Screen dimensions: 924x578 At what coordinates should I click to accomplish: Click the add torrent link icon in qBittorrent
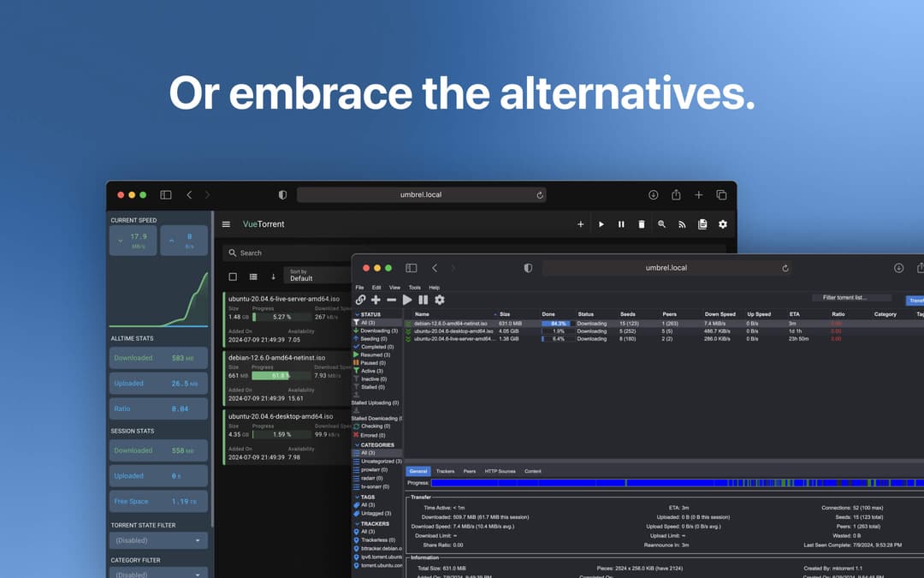point(360,300)
